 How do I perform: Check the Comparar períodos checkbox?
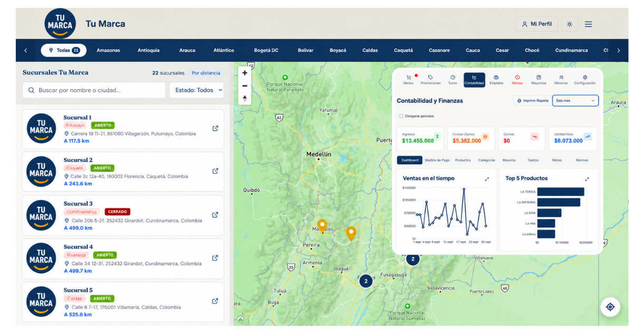click(401, 116)
